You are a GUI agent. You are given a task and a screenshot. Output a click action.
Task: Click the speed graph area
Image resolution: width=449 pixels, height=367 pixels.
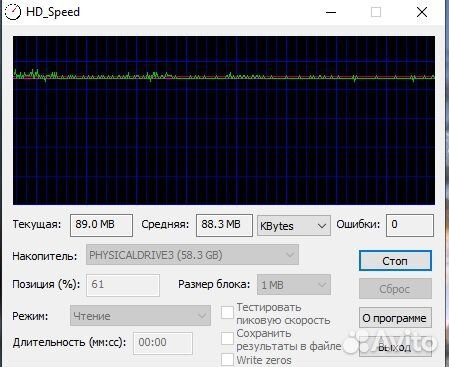coord(224,120)
